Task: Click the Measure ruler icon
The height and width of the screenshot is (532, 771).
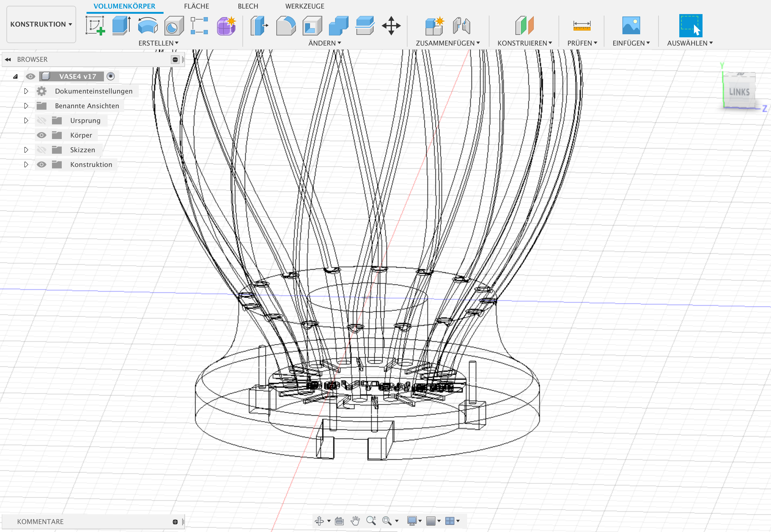Action: coord(582,25)
